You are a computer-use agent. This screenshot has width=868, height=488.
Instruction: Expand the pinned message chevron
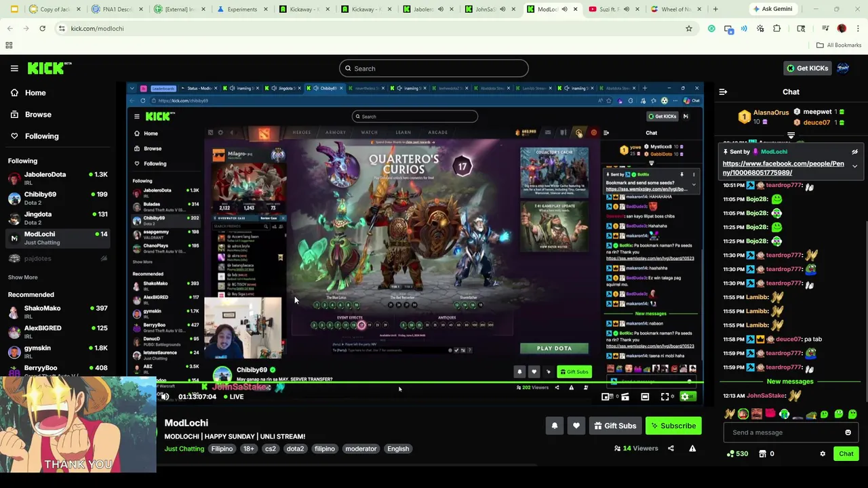[x=854, y=166]
